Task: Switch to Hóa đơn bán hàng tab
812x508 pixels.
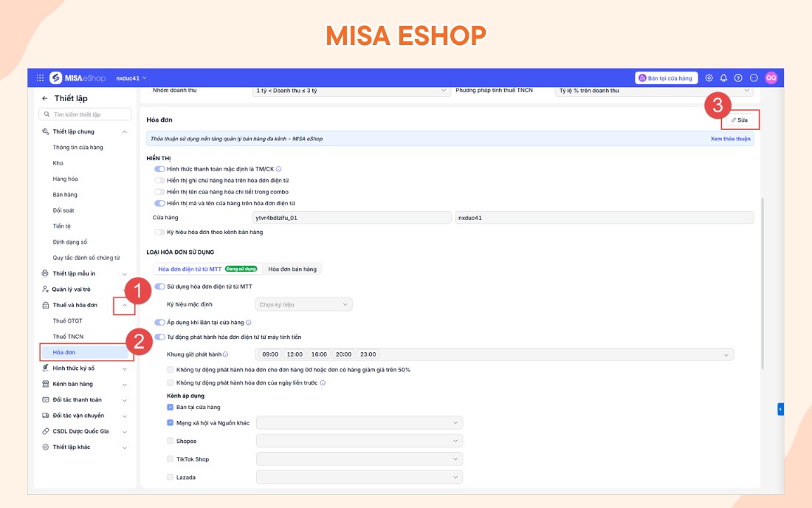Action: [292, 269]
